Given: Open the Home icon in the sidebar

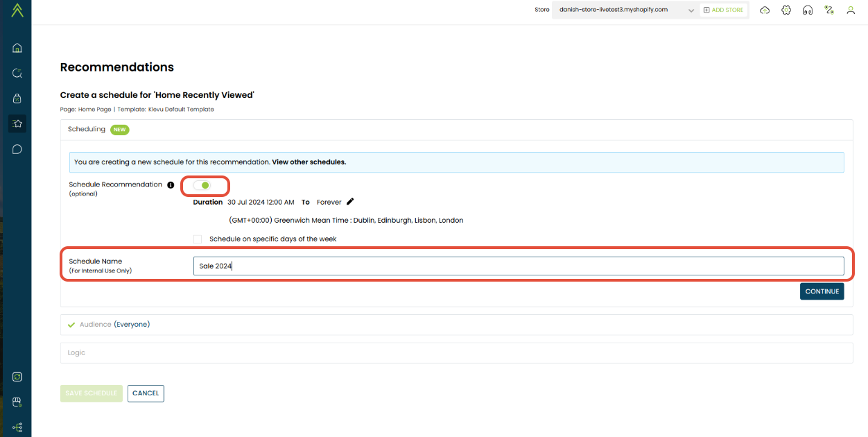Looking at the screenshot, I should pos(17,48).
